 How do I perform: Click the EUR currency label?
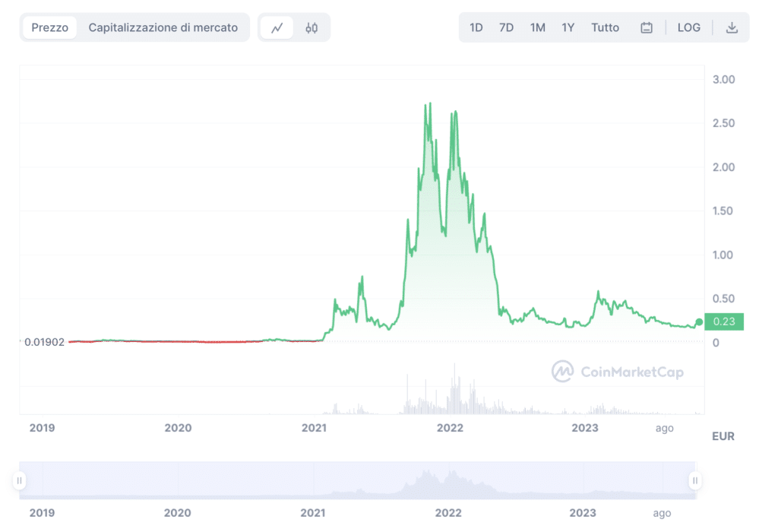coord(722,436)
